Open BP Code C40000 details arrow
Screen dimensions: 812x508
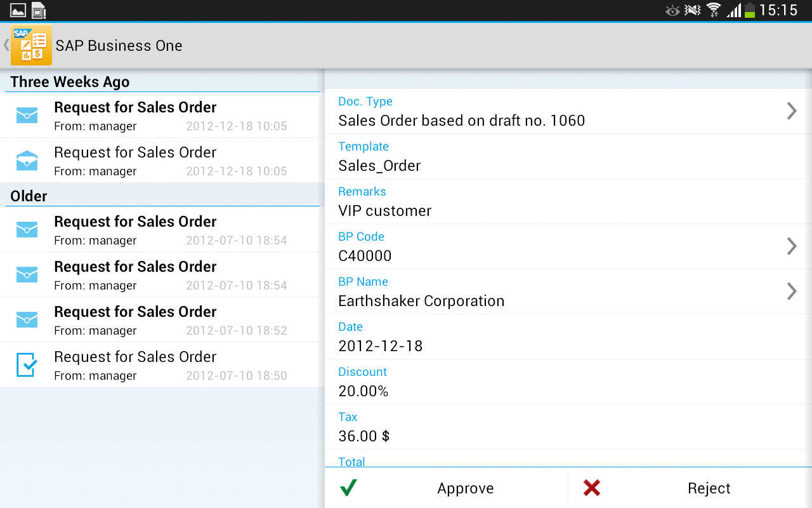coord(791,246)
